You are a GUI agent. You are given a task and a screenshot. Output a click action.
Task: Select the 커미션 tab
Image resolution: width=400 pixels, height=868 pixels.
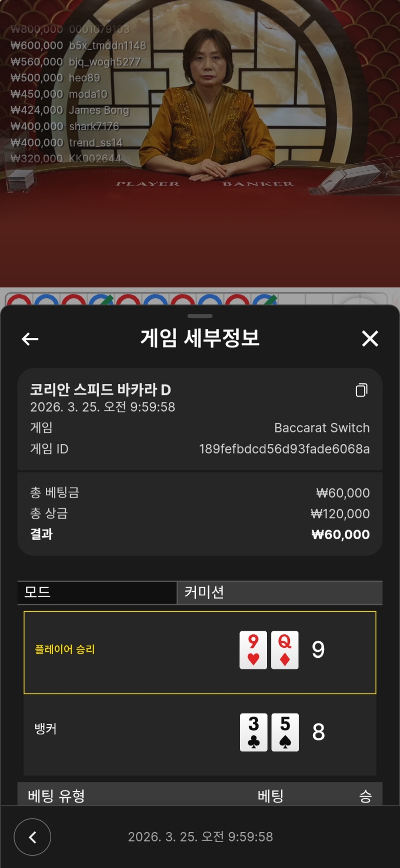click(x=280, y=592)
